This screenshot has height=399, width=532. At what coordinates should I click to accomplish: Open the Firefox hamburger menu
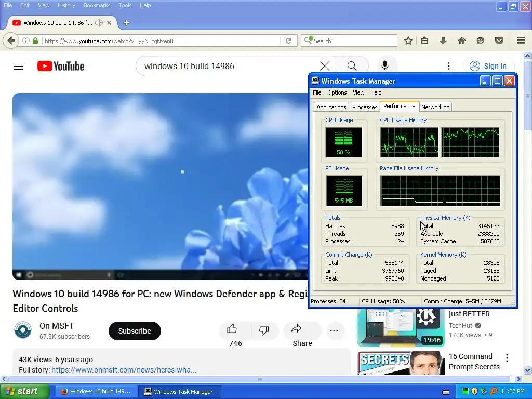521,41
